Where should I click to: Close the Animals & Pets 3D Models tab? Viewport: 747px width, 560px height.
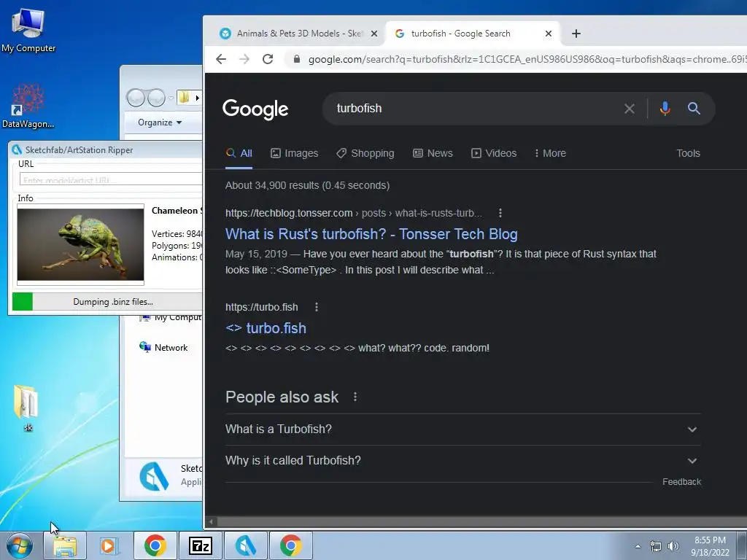(x=374, y=34)
